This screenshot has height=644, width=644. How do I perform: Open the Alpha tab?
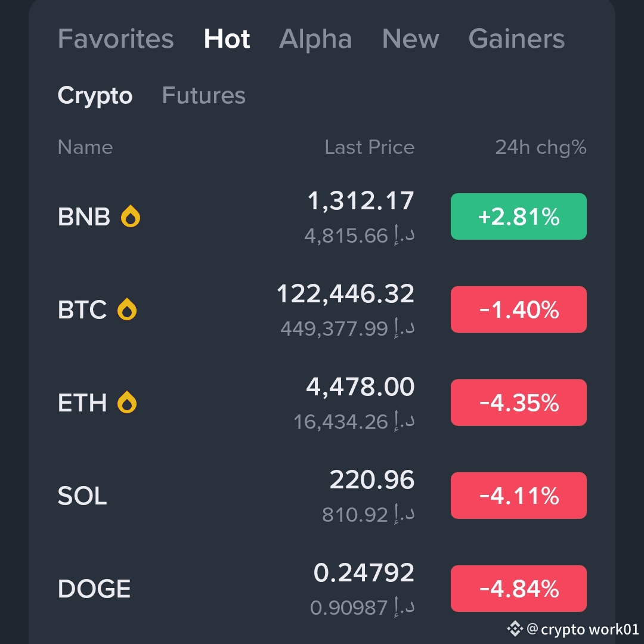click(315, 39)
